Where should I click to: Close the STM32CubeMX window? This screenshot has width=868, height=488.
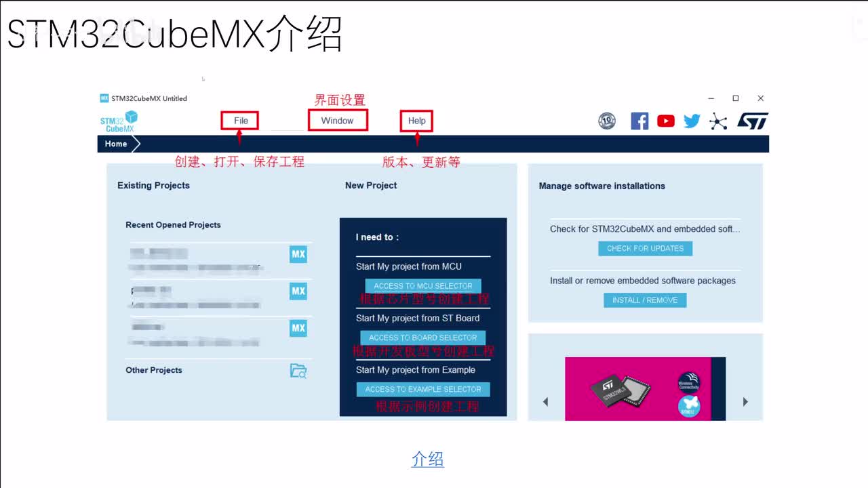(760, 98)
